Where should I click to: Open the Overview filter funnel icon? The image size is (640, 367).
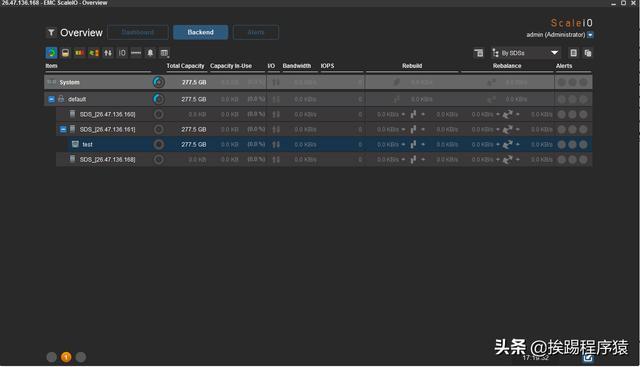(x=51, y=32)
